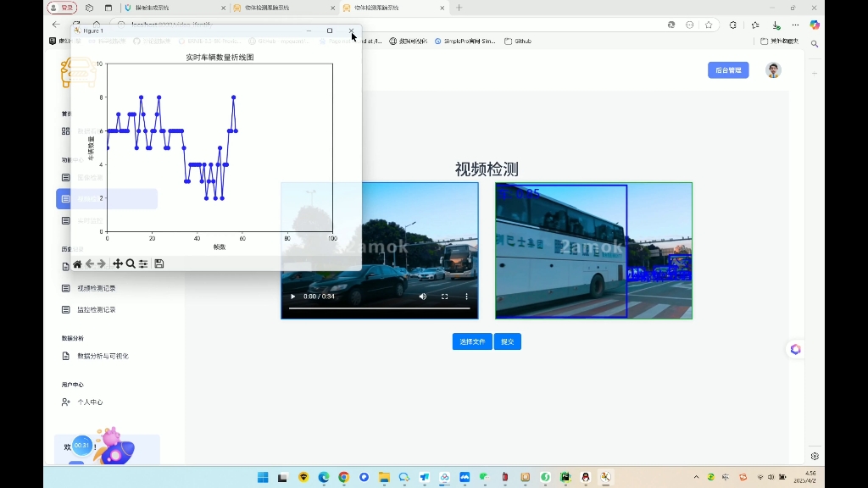The height and width of the screenshot is (488, 868).
Task: Open Microsoft Edge from the taskbar
Action: pos(324,477)
